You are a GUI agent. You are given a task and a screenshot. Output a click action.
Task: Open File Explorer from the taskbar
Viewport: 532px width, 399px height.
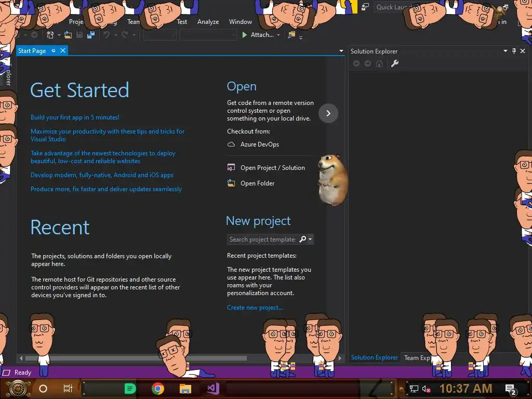[185, 389]
